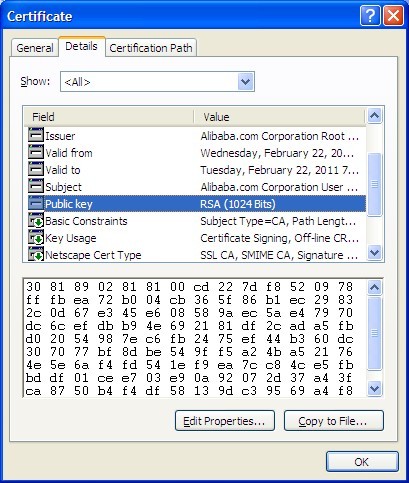409x483 pixels.
Task: Open the Show dropdown list
Action: [x=246, y=81]
